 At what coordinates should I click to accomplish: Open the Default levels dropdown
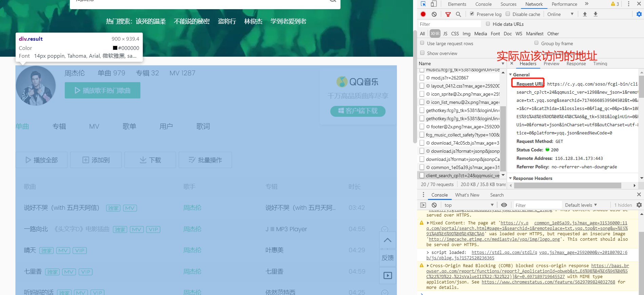pos(581,205)
